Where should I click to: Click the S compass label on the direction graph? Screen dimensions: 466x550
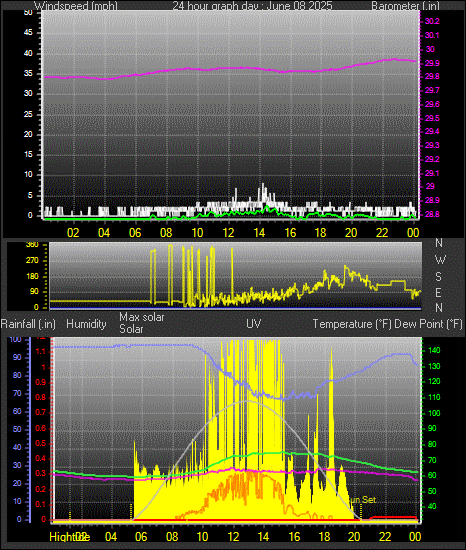438,277
